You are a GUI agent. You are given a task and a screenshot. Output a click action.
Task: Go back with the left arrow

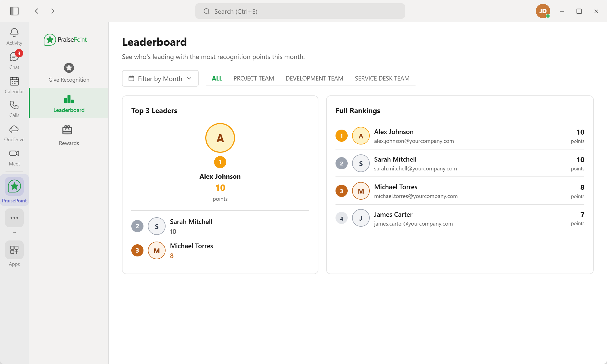[36, 11]
